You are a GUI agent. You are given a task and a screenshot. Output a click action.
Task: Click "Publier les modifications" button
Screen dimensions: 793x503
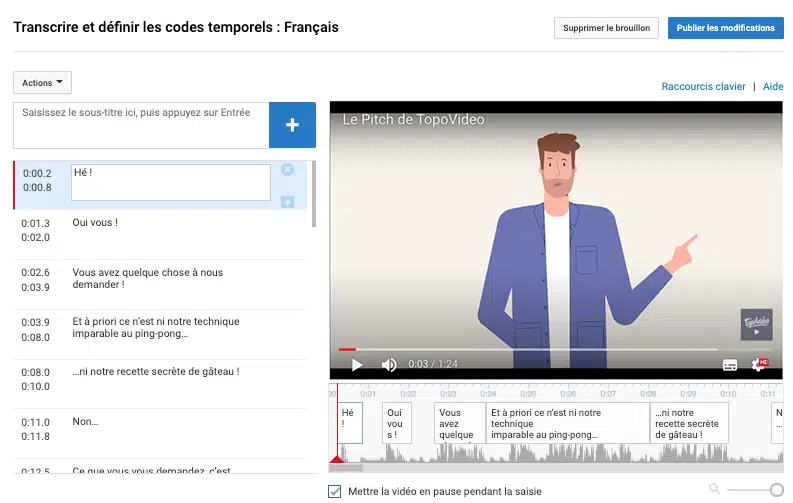[726, 28]
